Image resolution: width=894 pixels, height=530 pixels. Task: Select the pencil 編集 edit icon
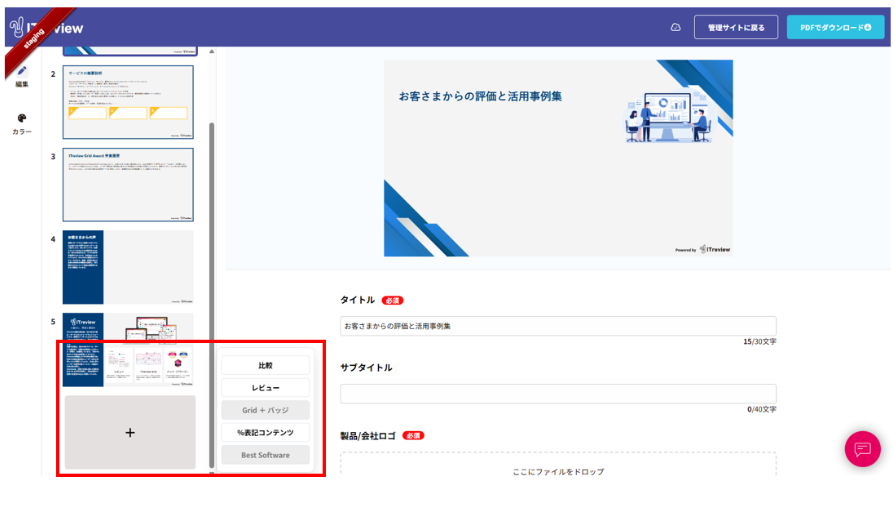(22, 73)
